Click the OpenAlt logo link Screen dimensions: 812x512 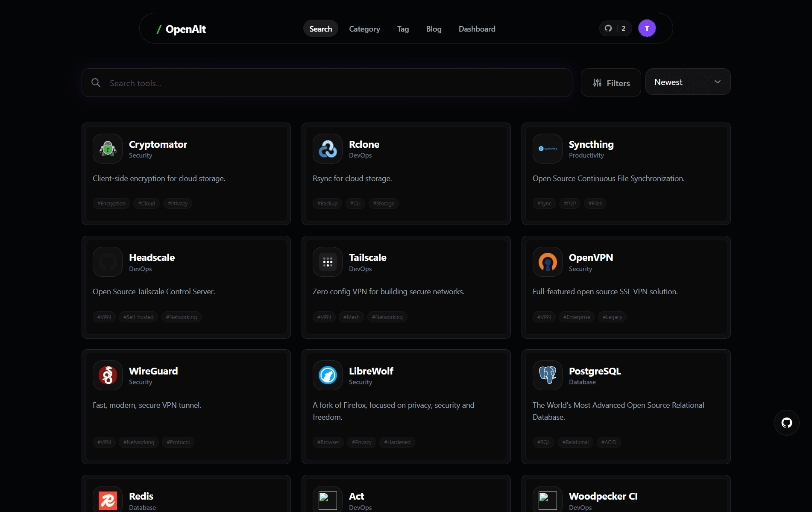point(181,29)
